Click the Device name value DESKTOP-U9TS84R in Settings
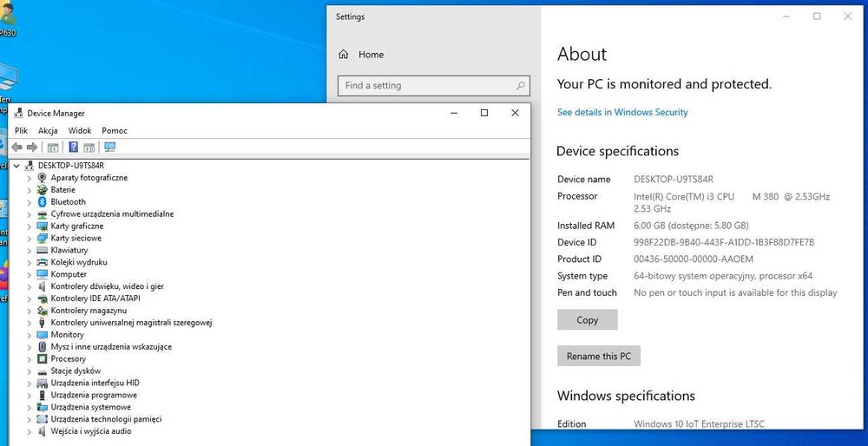 (674, 180)
